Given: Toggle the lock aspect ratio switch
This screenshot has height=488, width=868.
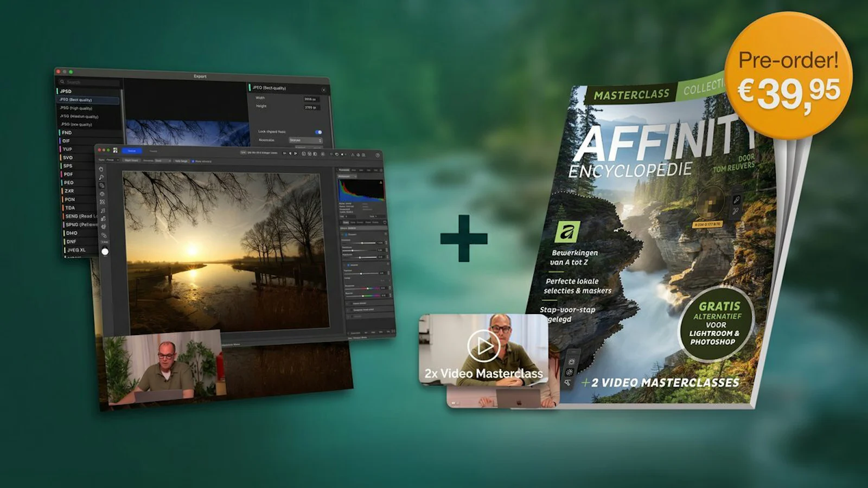Looking at the screenshot, I should click(318, 132).
